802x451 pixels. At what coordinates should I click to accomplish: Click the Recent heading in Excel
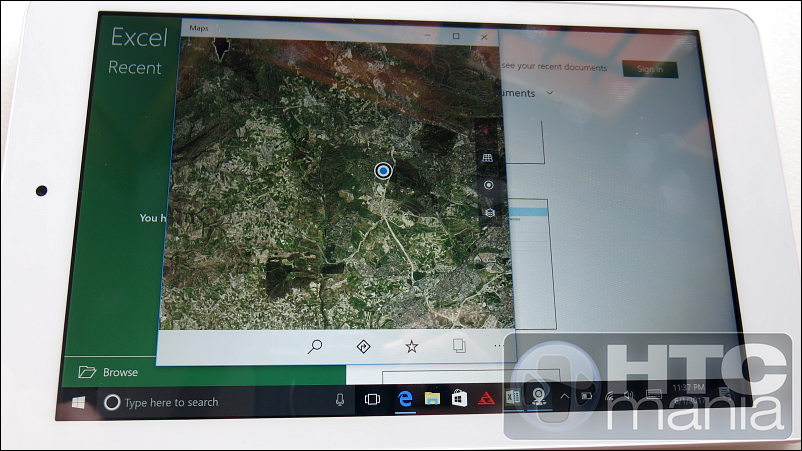point(135,68)
